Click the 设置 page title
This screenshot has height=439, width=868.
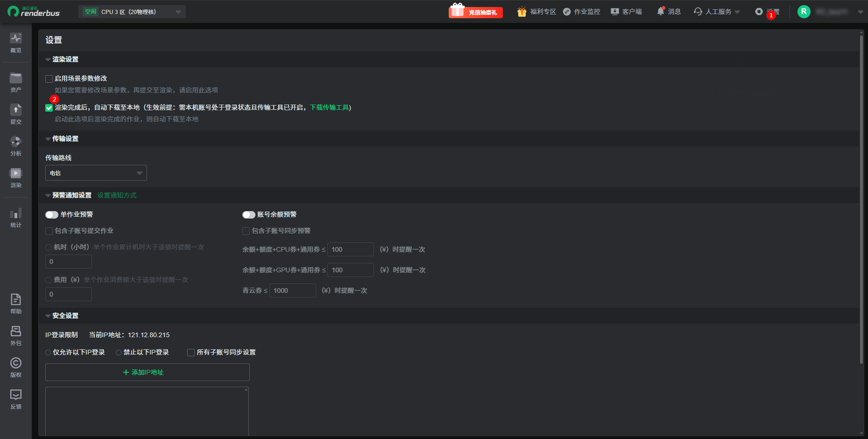(54, 40)
